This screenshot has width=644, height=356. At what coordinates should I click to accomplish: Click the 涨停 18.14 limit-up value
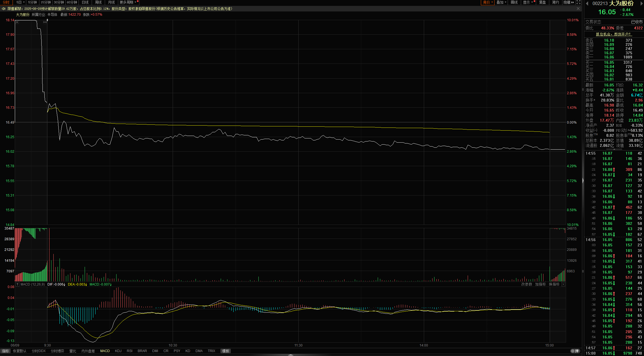coord(609,115)
